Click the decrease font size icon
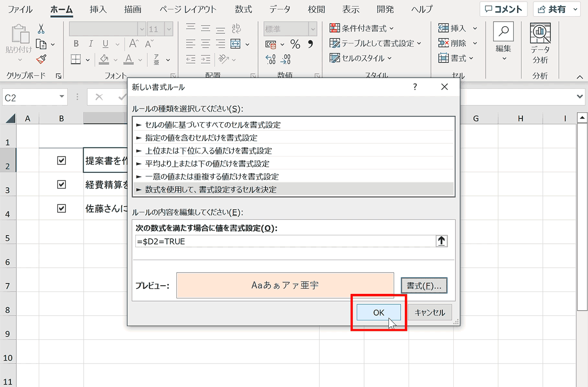This screenshot has width=588, height=387. click(x=148, y=44)
